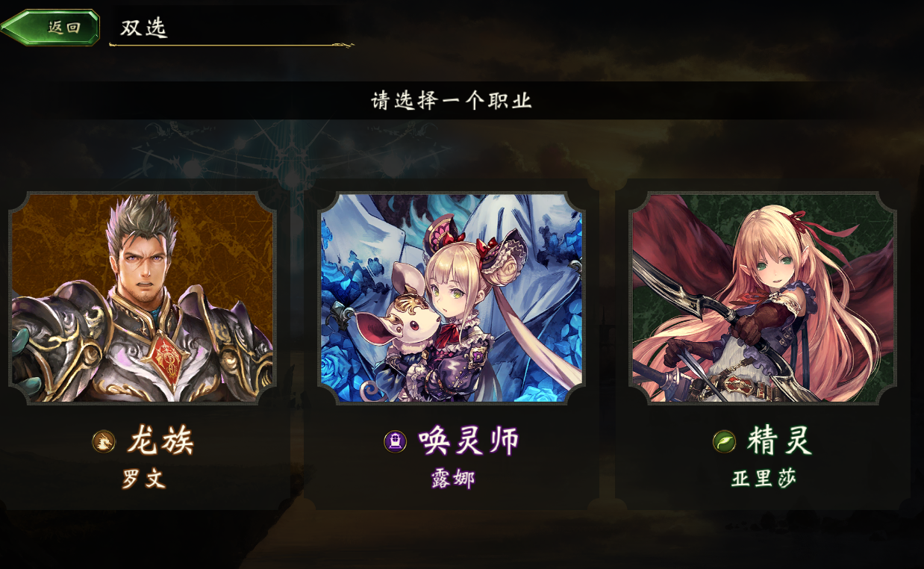This screenshot has height=569, width=924.
Task: Select leader name 罗文
Action: tap(144, 479)
